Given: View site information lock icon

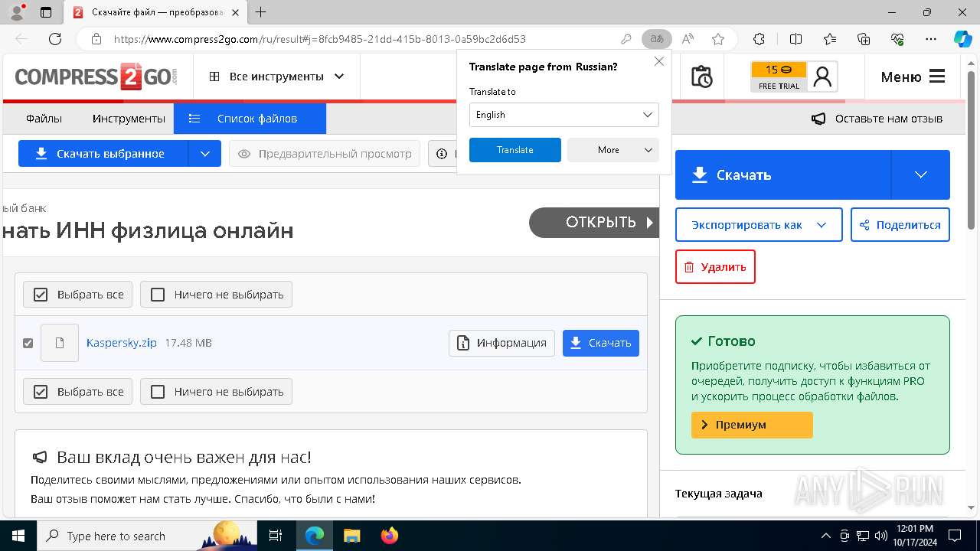Looking at the screenshot, I should pos(96,39).
